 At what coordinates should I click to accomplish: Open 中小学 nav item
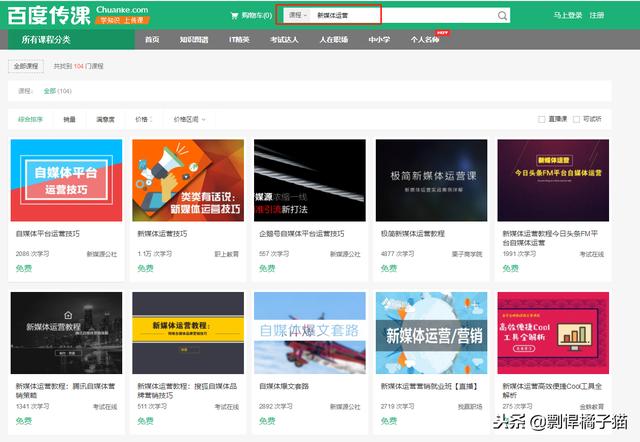click(x=379, y=40)
